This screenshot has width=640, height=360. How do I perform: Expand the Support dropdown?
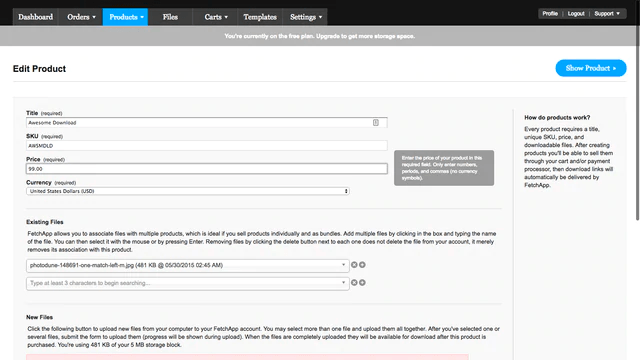click(x=607, y=13)
